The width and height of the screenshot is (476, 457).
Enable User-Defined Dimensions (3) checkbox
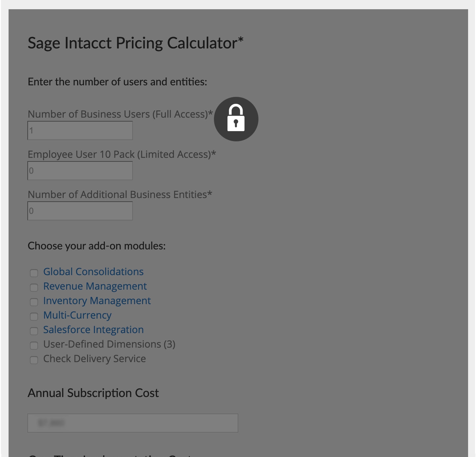[x=34, y=345]
